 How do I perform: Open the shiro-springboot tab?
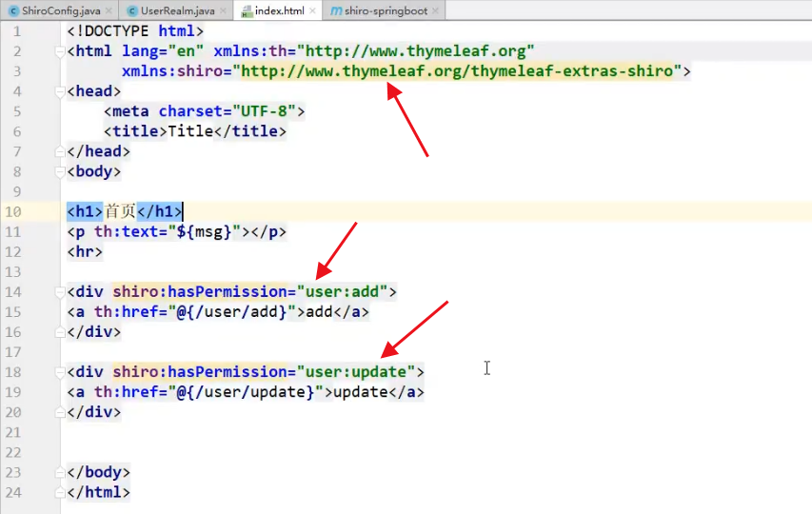pos(386,10)
